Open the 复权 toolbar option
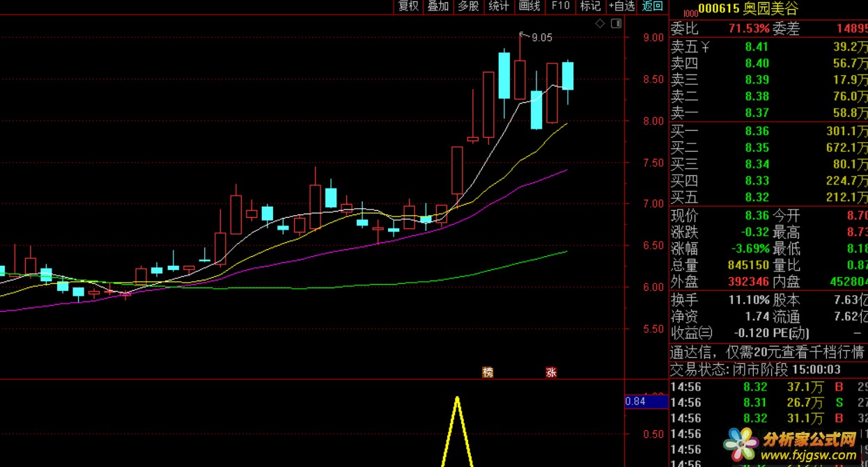The image size is (868, 467). [x=408, y=6]
